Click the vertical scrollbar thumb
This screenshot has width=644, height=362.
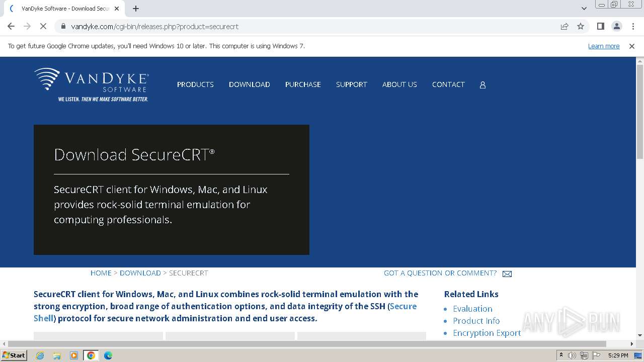(640, 112)
